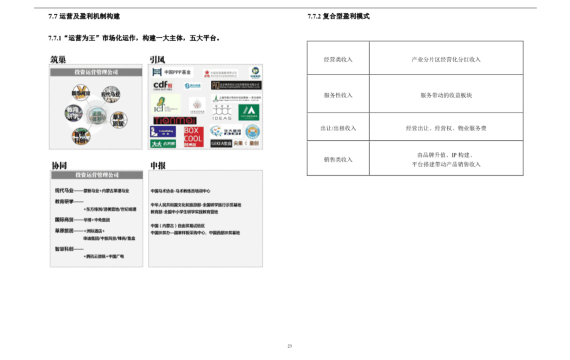Click the table cell '产业分片区经营化分红收入'
The image size is (570, 360).
446,59
